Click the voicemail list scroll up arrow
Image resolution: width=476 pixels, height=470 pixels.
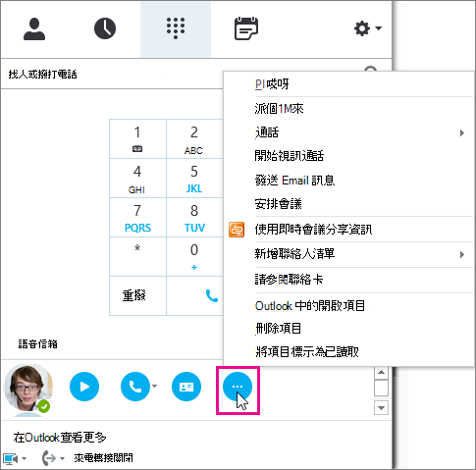coord(381,372)
